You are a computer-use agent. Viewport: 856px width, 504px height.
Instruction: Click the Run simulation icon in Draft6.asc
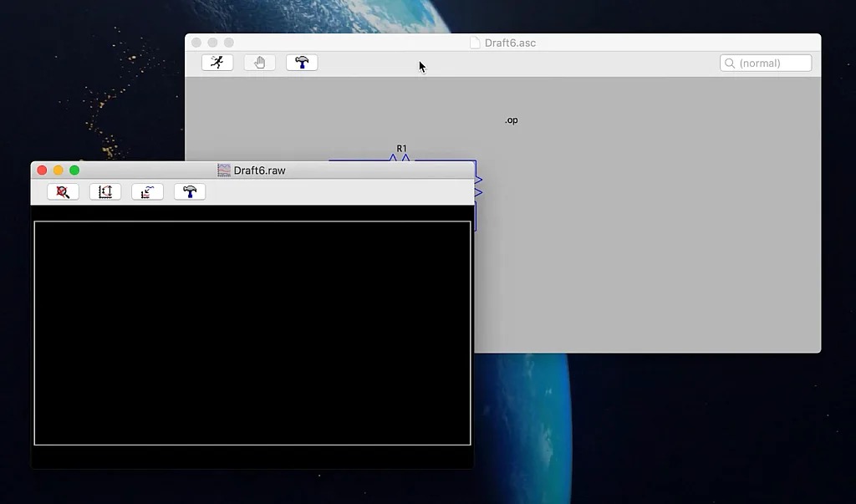tap(217, 63)
